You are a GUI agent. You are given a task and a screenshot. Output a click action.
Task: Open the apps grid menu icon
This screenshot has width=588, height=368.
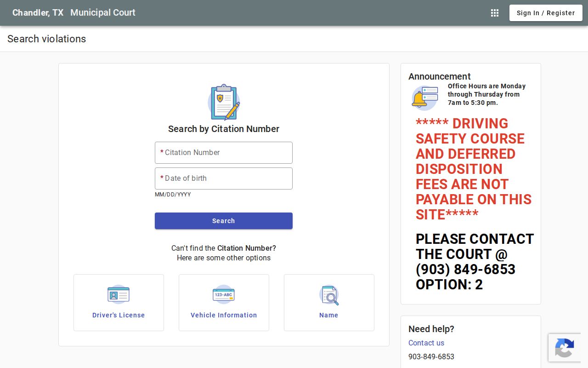point(495,13)
